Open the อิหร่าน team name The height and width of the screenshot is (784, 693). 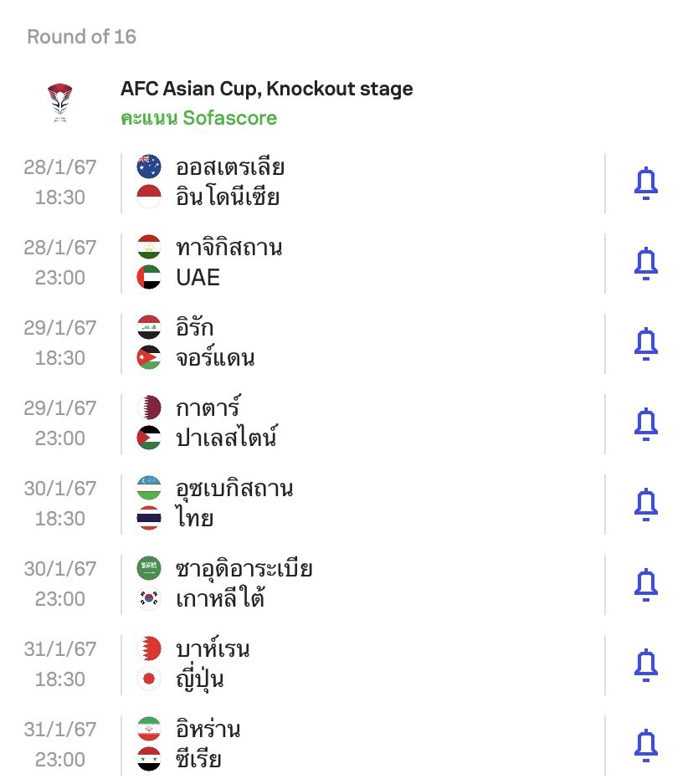coord(208,729)
